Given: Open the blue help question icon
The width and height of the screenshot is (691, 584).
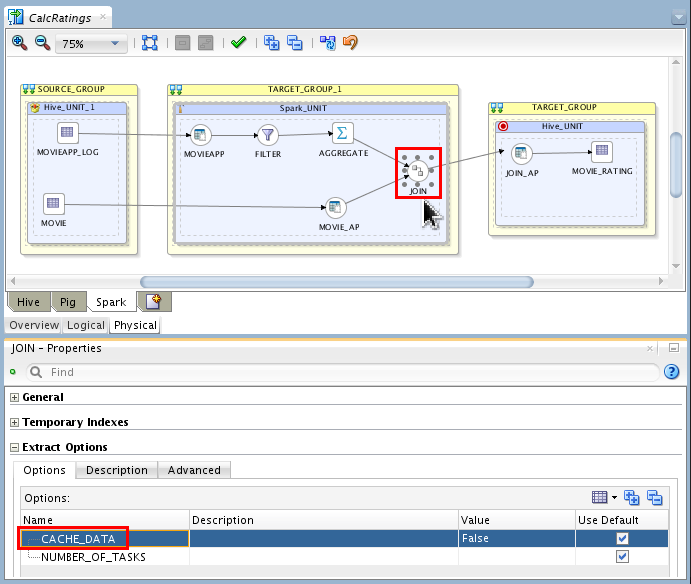Looking at the screenshot, I should point(671,372).
